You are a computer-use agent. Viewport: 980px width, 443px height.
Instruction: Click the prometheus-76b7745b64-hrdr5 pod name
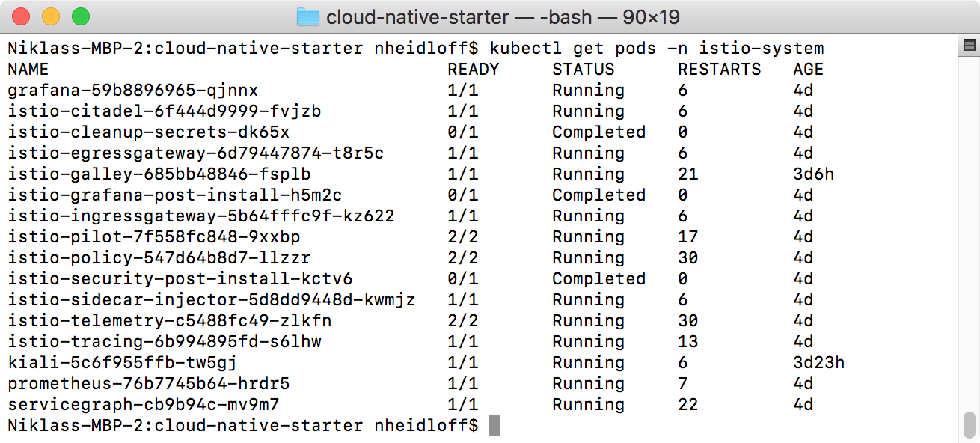pyautogui.click(x=148, y=384)
